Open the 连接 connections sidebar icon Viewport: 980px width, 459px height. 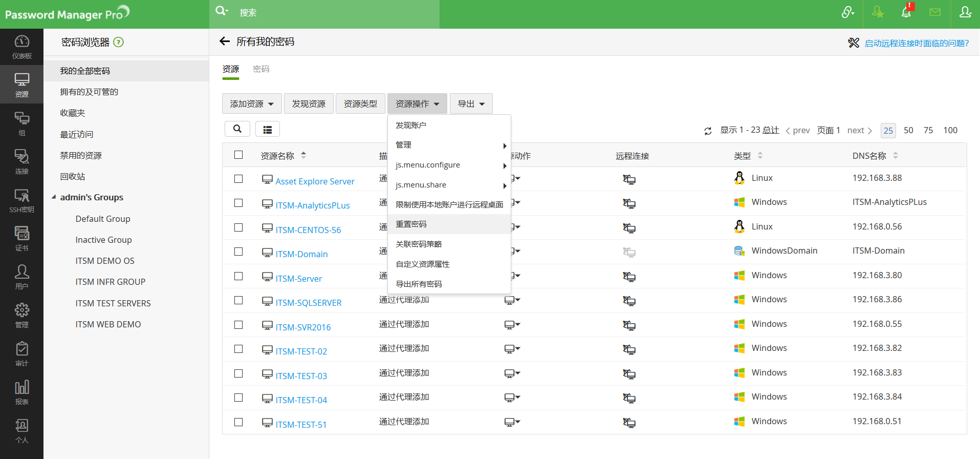pos(21,161)
